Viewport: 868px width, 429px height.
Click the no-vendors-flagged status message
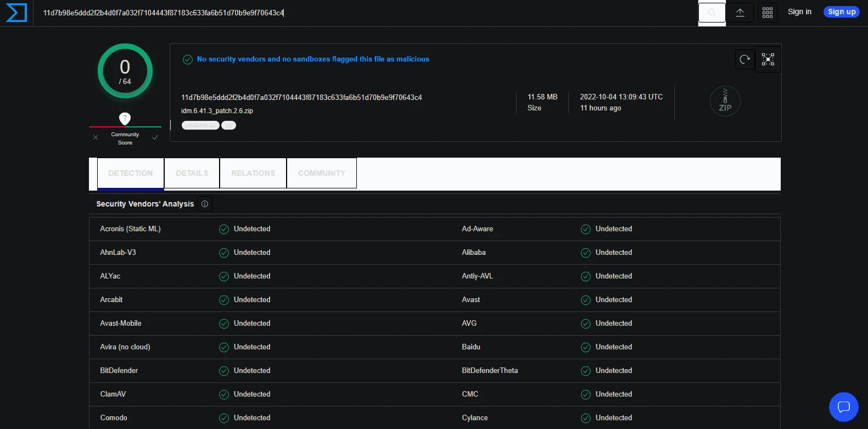click(313, 59)
